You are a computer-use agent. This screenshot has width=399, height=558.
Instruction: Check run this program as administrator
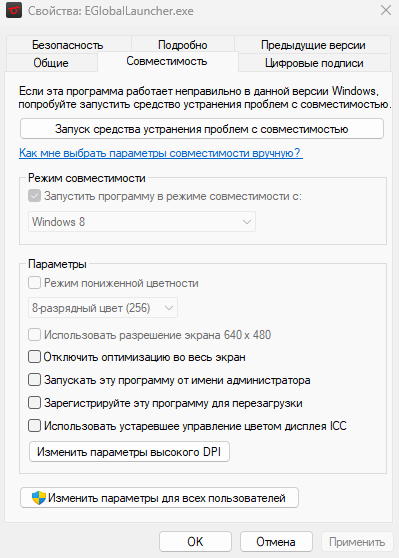click(34, 380)
